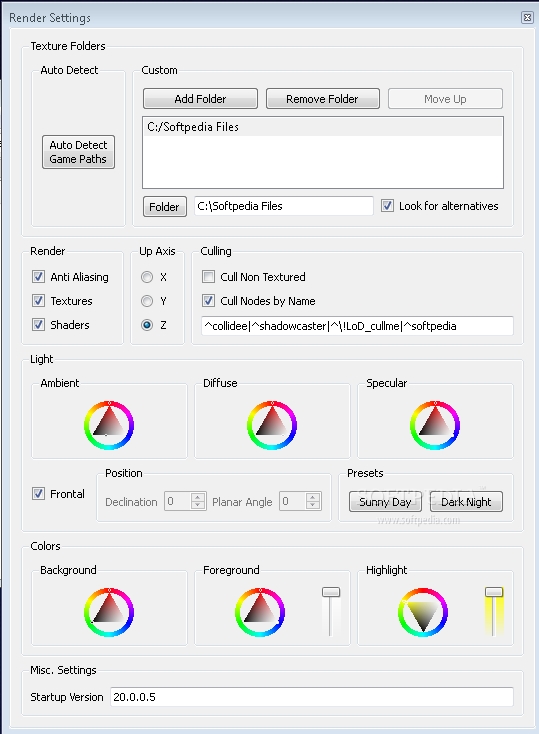Enable Cull Non Textured checkbox
Viewport: 539px width, 734px height.
[x=208, y=277]
